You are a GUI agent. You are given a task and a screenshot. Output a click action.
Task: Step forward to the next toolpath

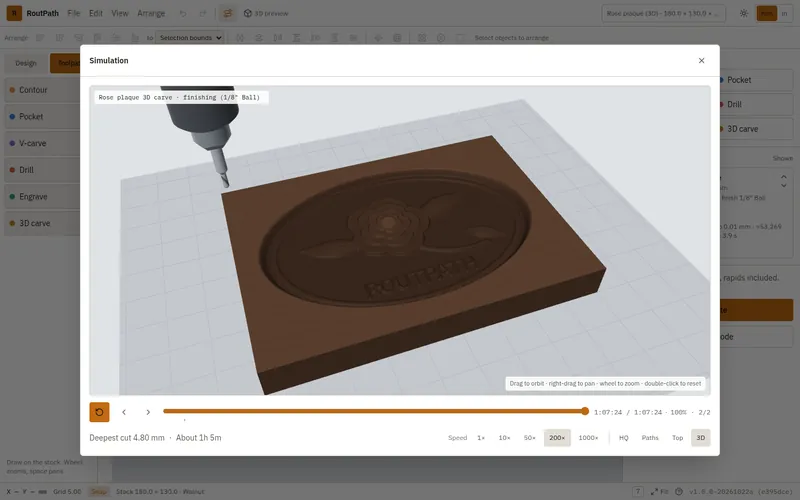click(148, 412)
